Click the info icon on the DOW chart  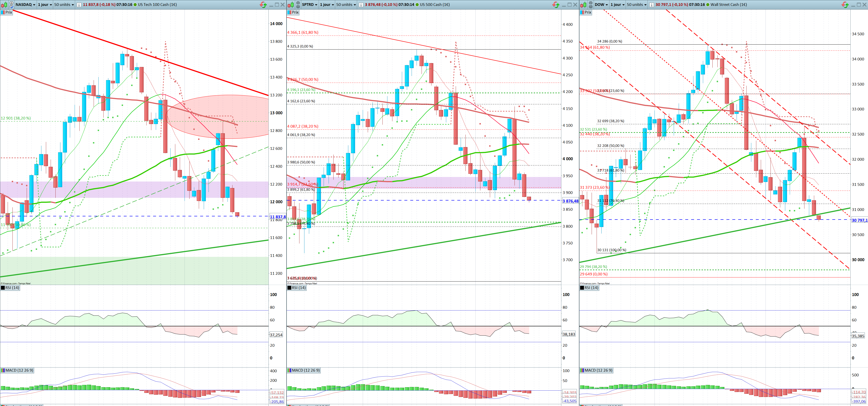(x=652, y=5)
